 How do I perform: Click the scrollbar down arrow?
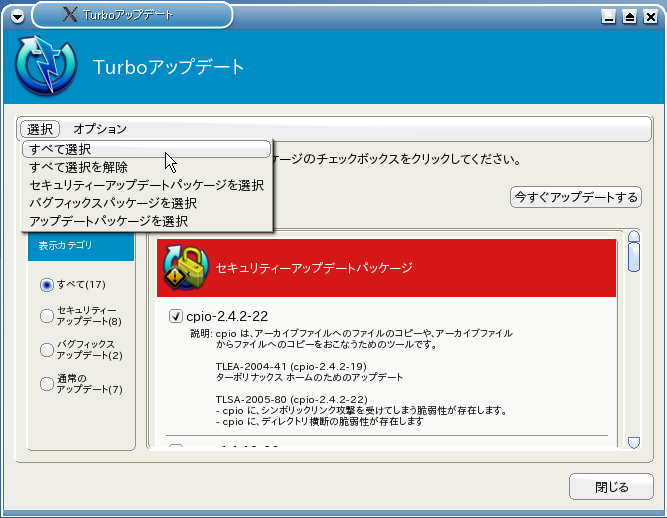tap(634, 443)
